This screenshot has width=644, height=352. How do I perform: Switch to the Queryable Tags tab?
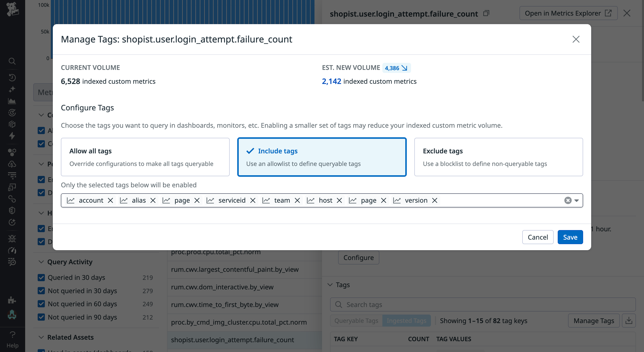click(x=356, y=321)
